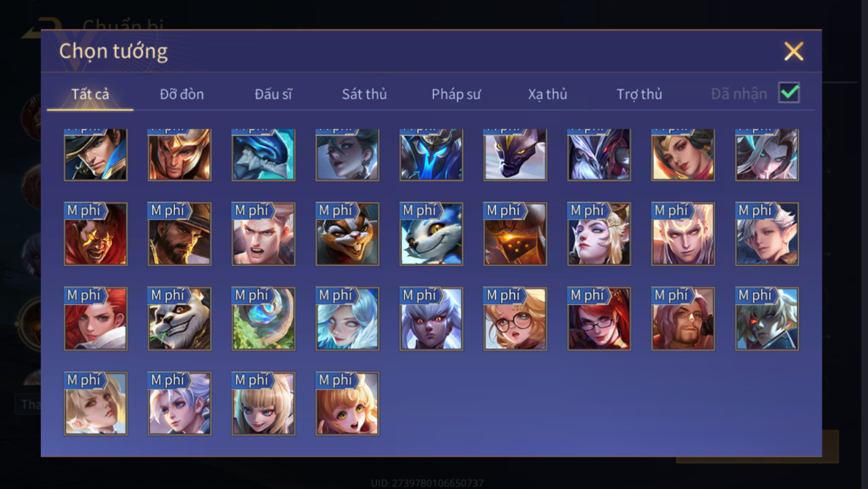Choose the blonde girl with round glasses
Image resolution: width=868 pixels, height=489 pixels.
coord(515,318)
